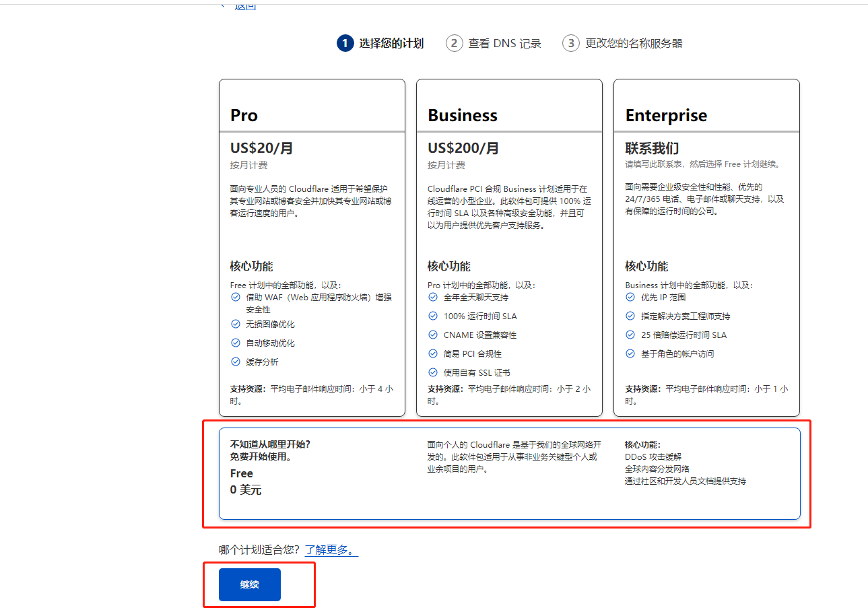868x612 pixels.
Task: Go to step 1 选择您的计划
Action: (x=380, y=44)
